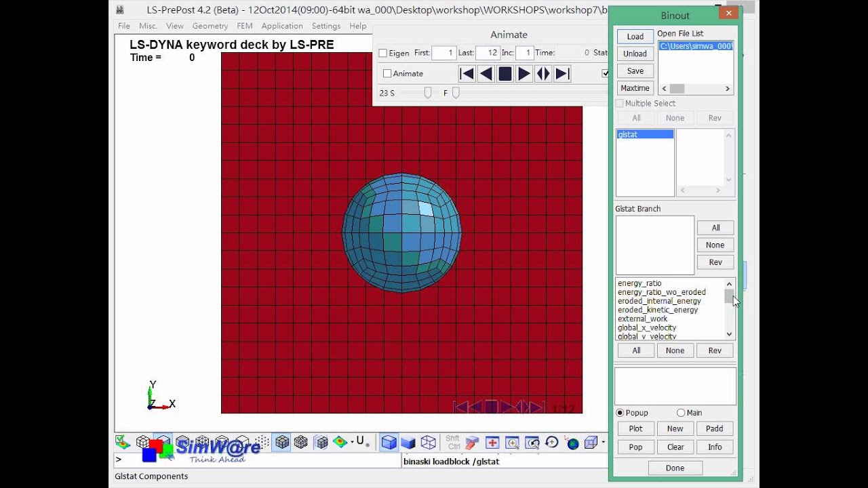Play animation in reverse
The width and height of the screenshot is (868, 488).
coord(486,74)
